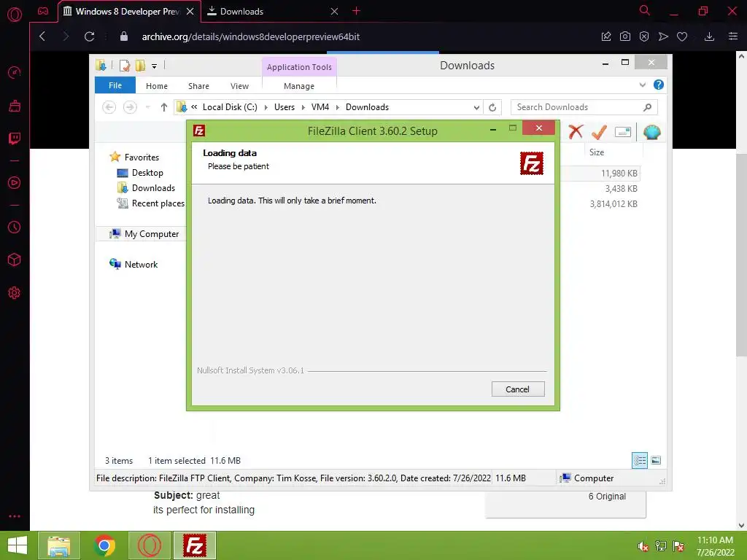Expand the chevron after Users breadcrumb
Viewport: 747px width, 560px height.
303,108
